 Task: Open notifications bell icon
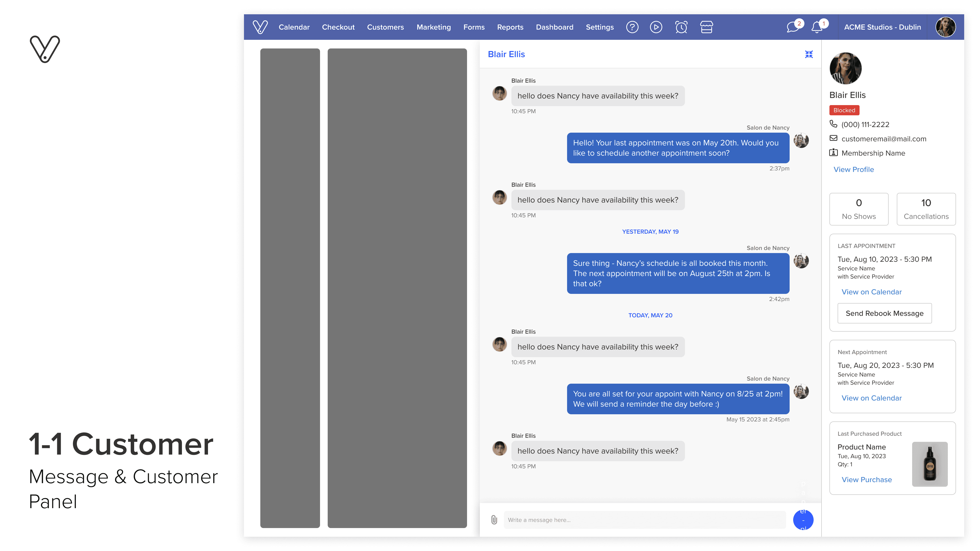817,27
